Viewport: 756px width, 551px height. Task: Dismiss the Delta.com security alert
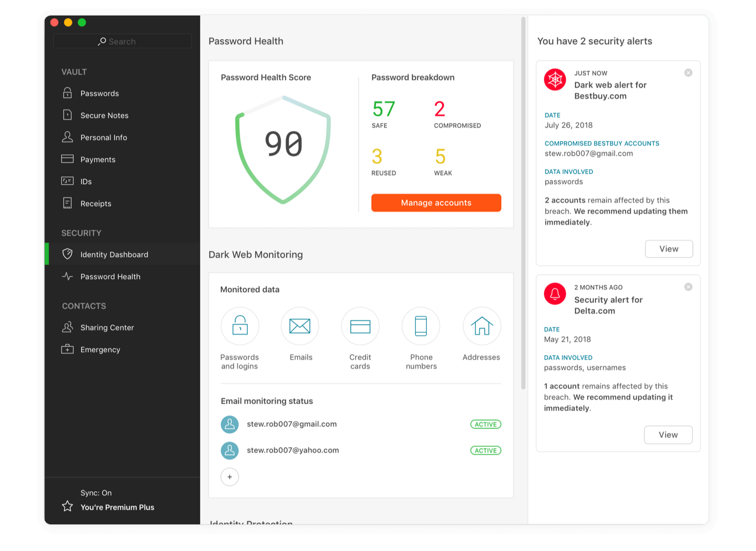pos(688,287)
